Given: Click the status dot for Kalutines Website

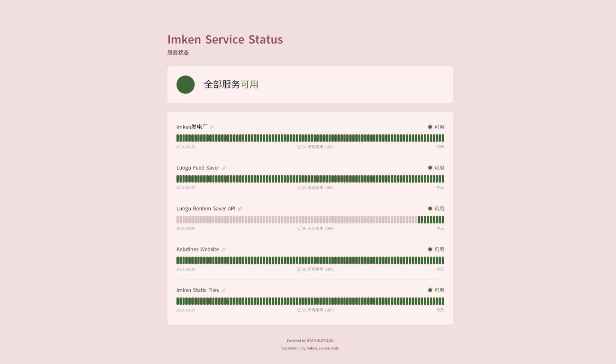Looking at the screenshot, I should click(x=430, y=249).
